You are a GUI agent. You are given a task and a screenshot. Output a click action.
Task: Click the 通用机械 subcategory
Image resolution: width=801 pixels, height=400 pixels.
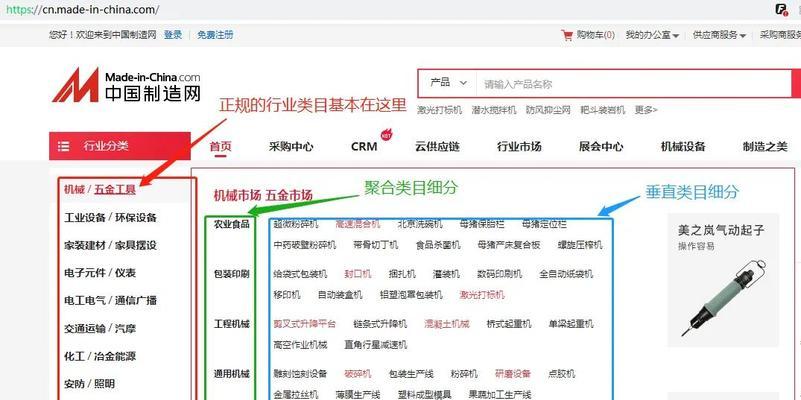point(231,374)
